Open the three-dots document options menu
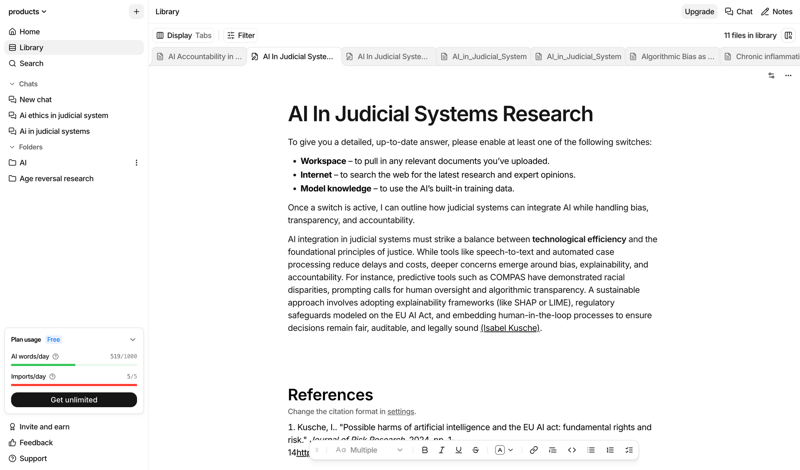This screenshot has height=470, width=800. click(x=788, y=76)
